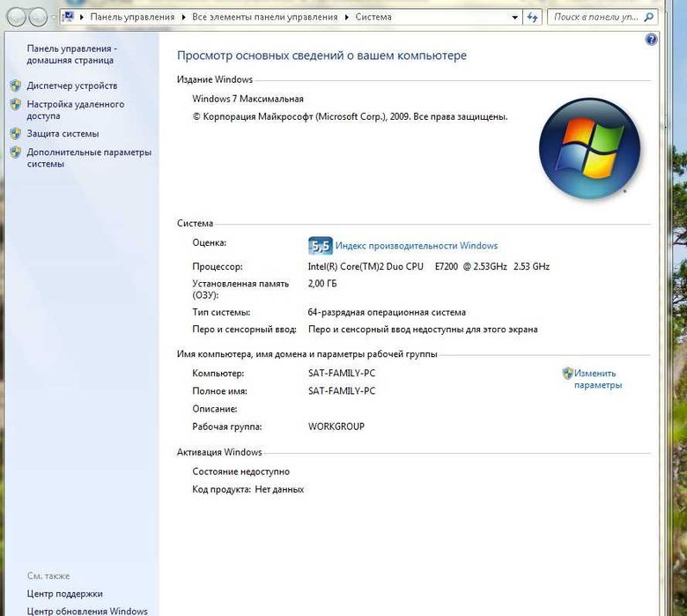Open Индекс производительности Windows link
The width and height of the screenshot is (687, 616).
(x=417, y=246)
